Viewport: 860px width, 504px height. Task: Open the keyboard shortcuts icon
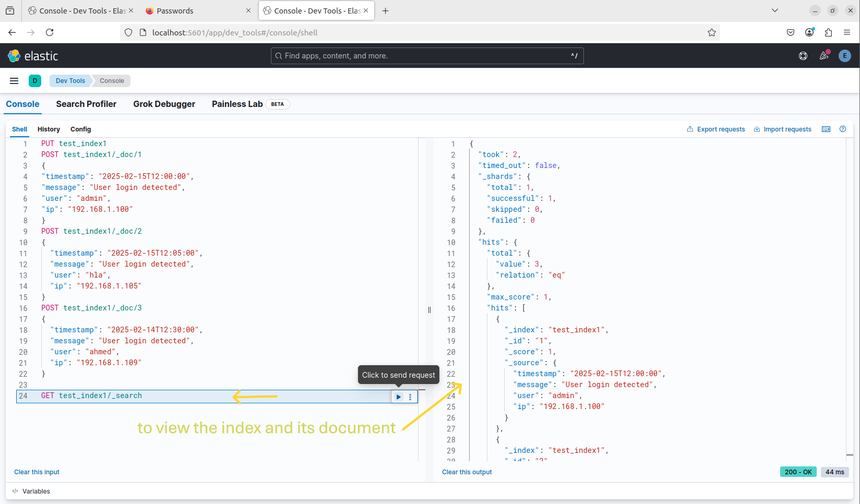(x=826, y=129)
